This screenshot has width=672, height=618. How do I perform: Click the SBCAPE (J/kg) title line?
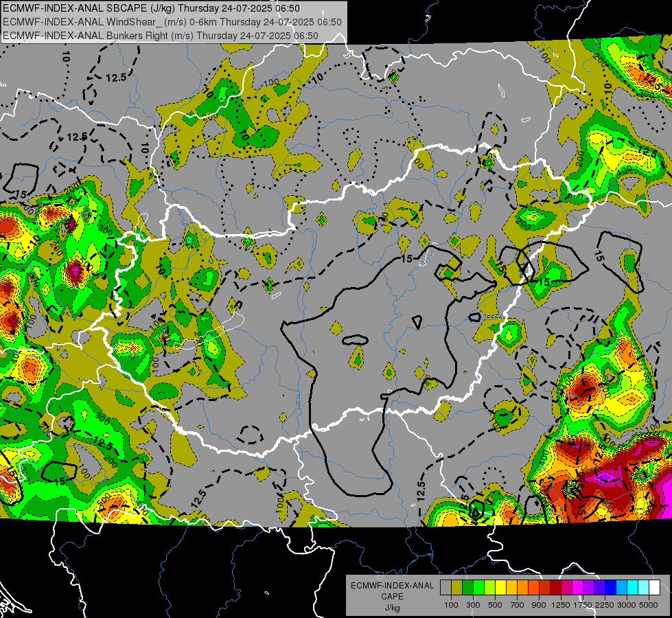151,8
